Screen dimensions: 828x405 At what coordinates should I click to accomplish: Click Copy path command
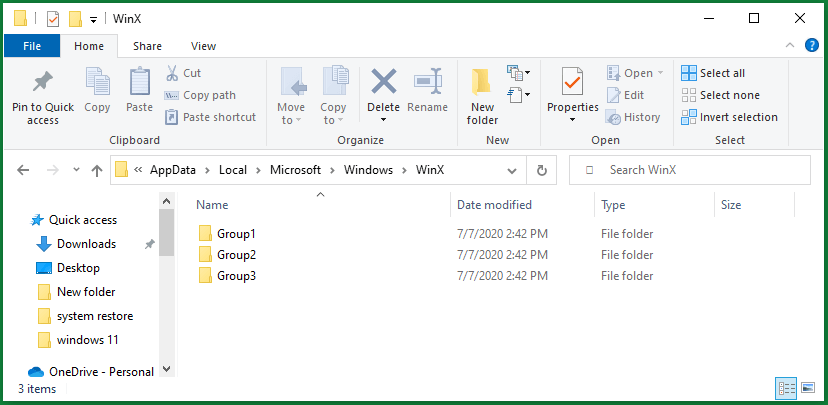point(200,95)
